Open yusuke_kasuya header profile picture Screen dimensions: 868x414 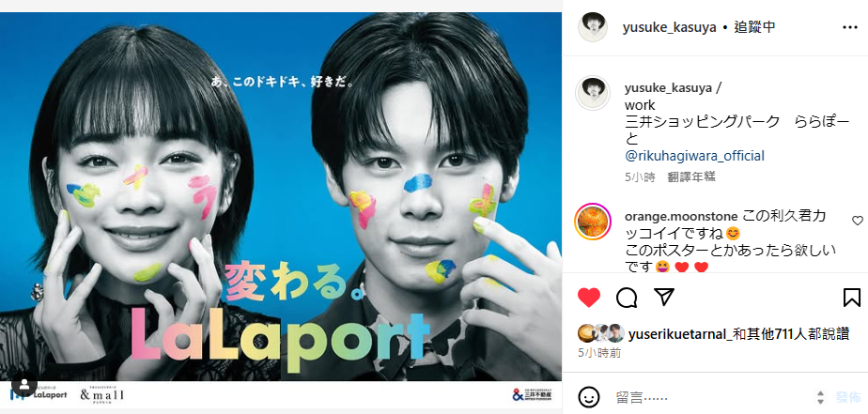click(593, 26)
